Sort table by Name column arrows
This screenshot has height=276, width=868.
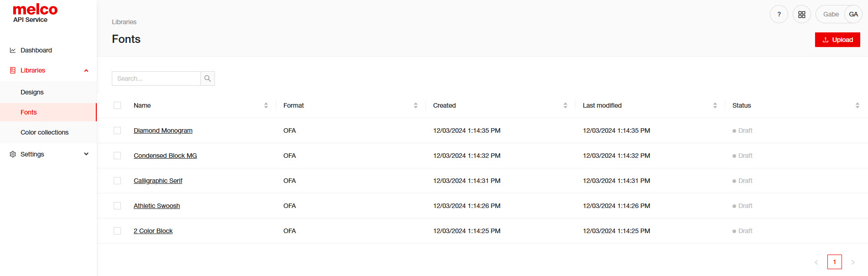(266, 105)
